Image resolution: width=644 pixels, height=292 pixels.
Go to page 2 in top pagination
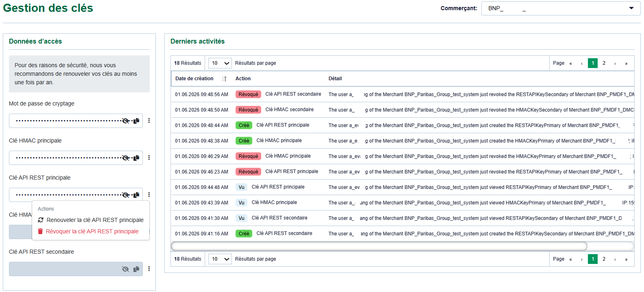click(604, 63)
